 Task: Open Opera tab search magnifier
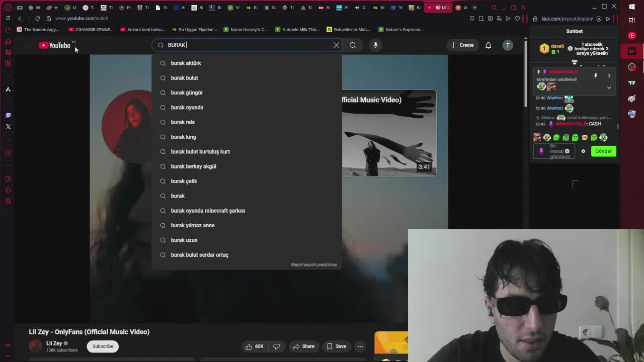494,8
